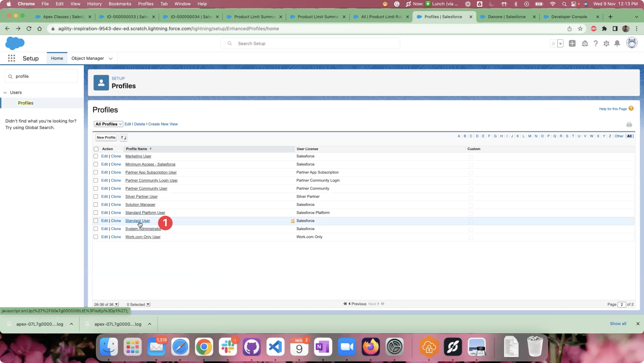
Task: Click the Global Actions plus icon
Action: coord(572,43)
